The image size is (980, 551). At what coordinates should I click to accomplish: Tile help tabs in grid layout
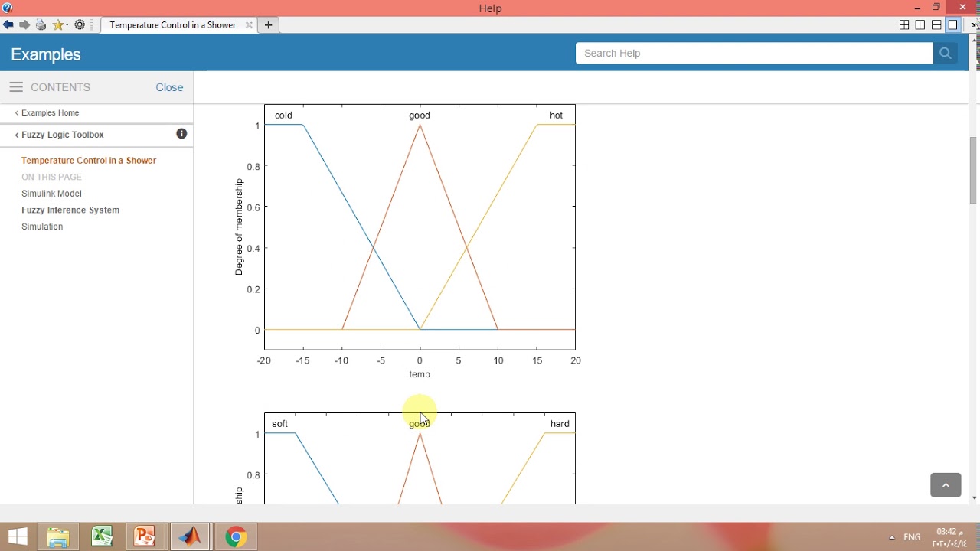pyautogui.click(x=904, y=25)
